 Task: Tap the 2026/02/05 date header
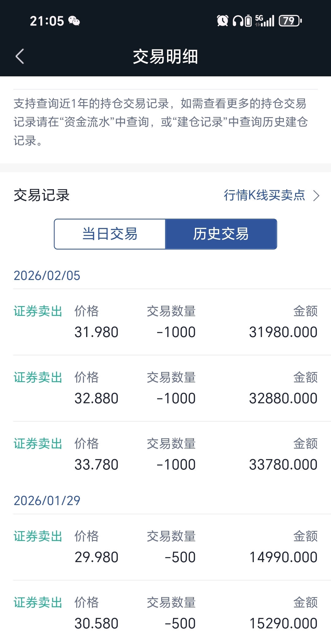47,275
